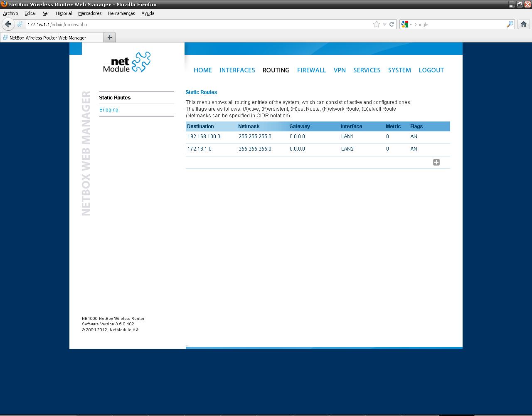The width and height of the screenshot is (532, 416).
Task: Click the gateway 0.0.0.0 of the LAN1 route
Action: pos(297,136)
